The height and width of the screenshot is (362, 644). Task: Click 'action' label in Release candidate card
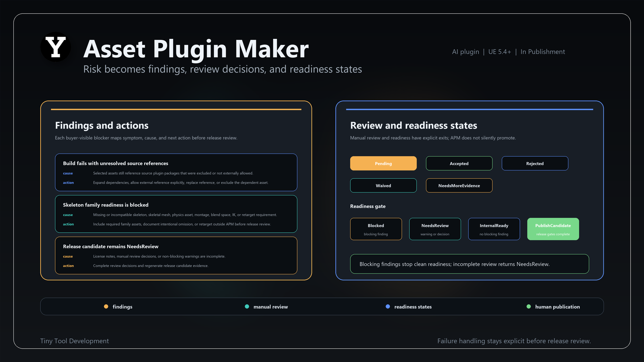pyautogui.click(x=68, y=266)
